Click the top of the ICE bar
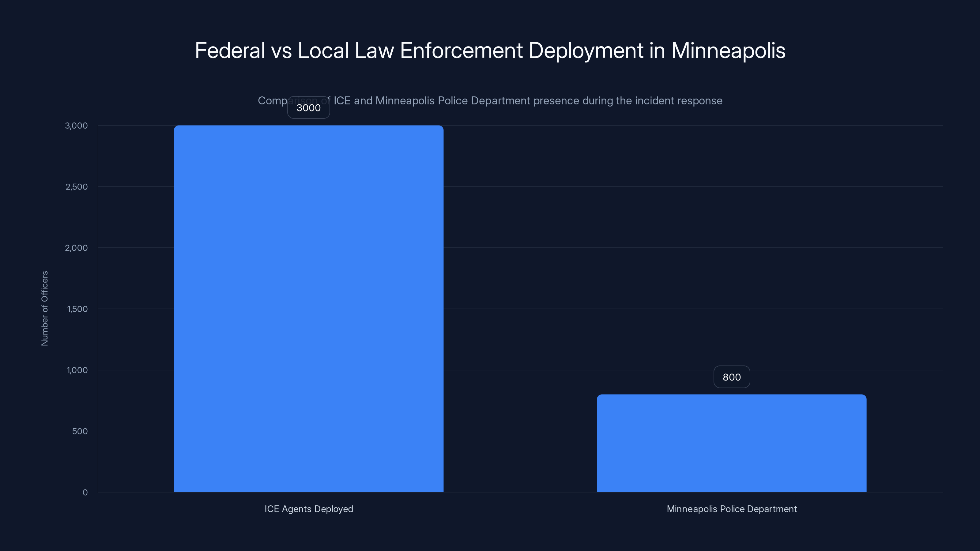Screen dimensions: 980x551 (x=308, y=127)
